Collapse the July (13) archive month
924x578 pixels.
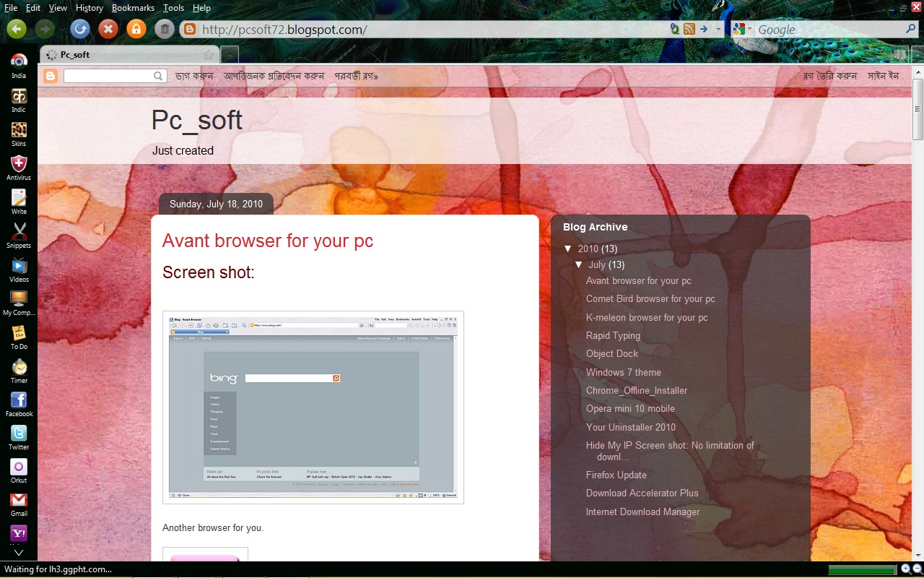tap(579, 265)
